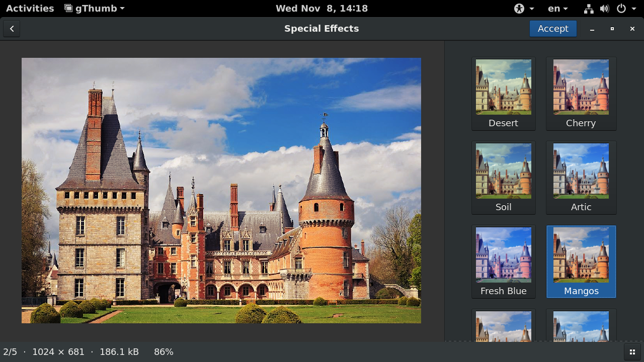Screen dimensions: 644x362
Task: Select the Artic effect
Action: click(x=581, y=177)
